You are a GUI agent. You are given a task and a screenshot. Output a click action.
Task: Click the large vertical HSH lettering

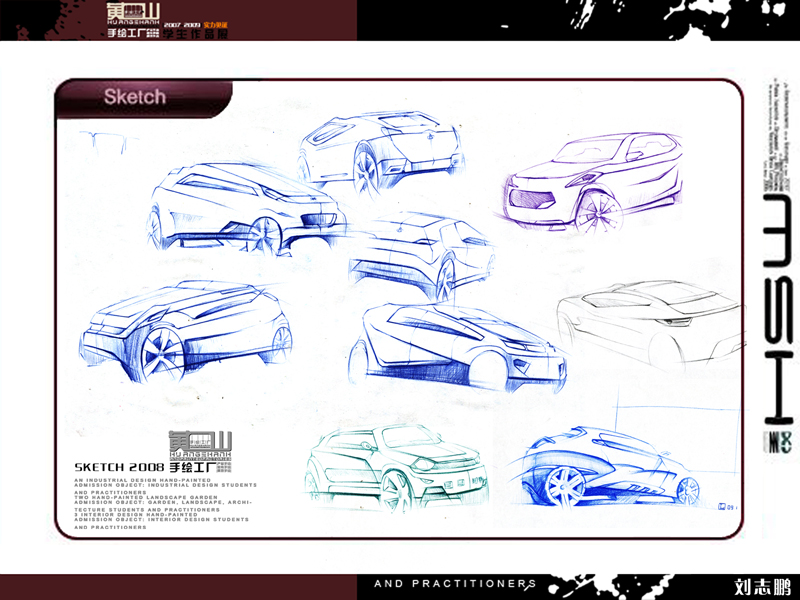[779, 309]
